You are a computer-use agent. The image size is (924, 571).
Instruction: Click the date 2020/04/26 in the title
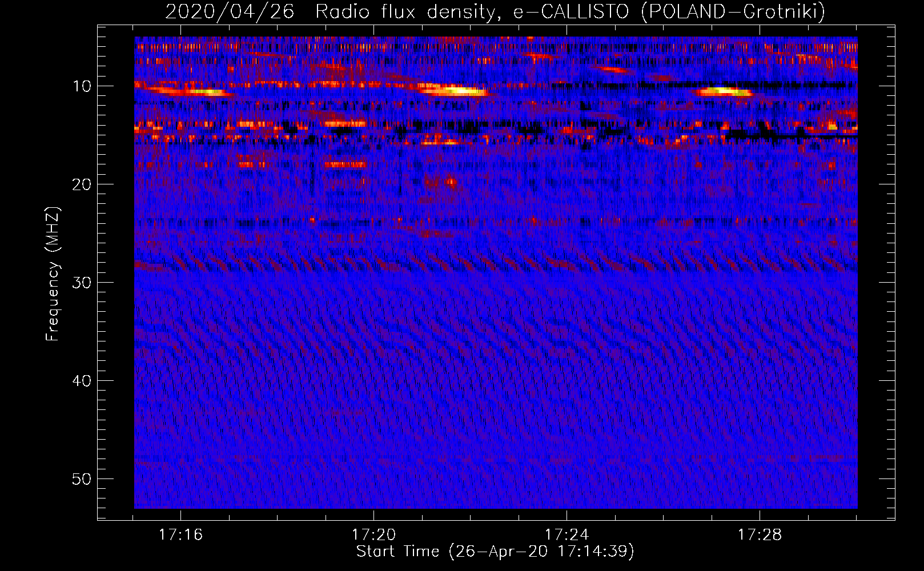pyautogui.click(x=230, y=11)
